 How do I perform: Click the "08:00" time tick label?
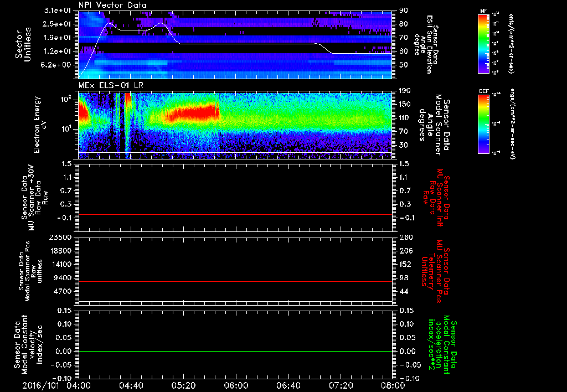click(393, 385)
